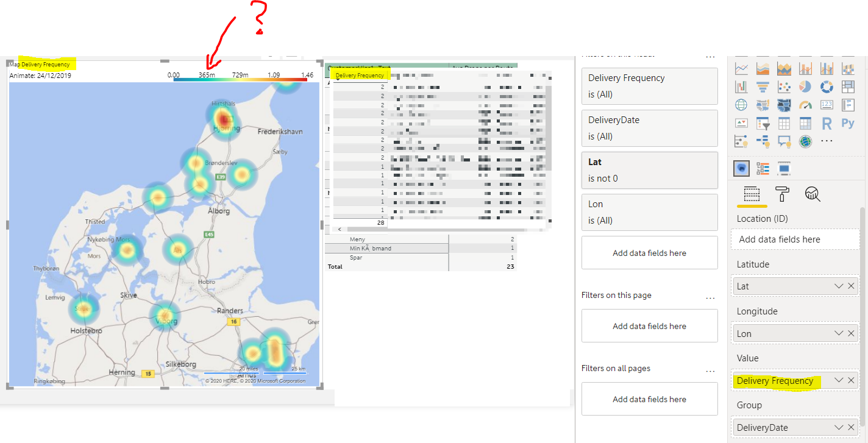This screenshot has height=443, width=868.
Task: Select the Funnel chart visual
Action: pos(763,87)
